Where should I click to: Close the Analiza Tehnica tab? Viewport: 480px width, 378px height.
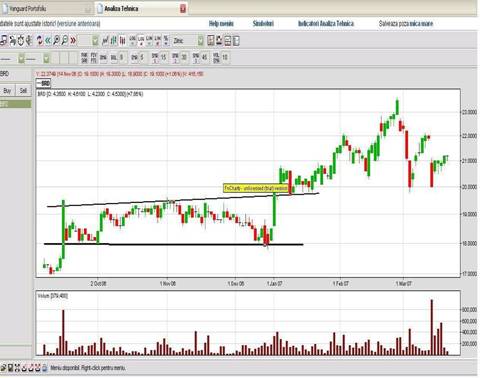183,9
